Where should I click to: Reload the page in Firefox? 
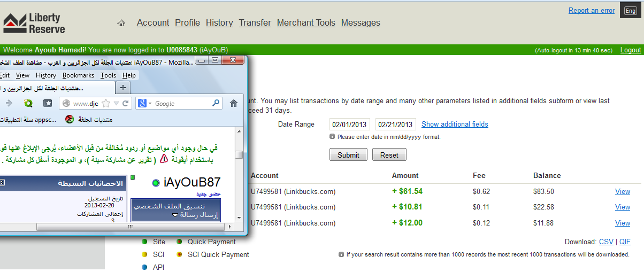pos(126,104)
